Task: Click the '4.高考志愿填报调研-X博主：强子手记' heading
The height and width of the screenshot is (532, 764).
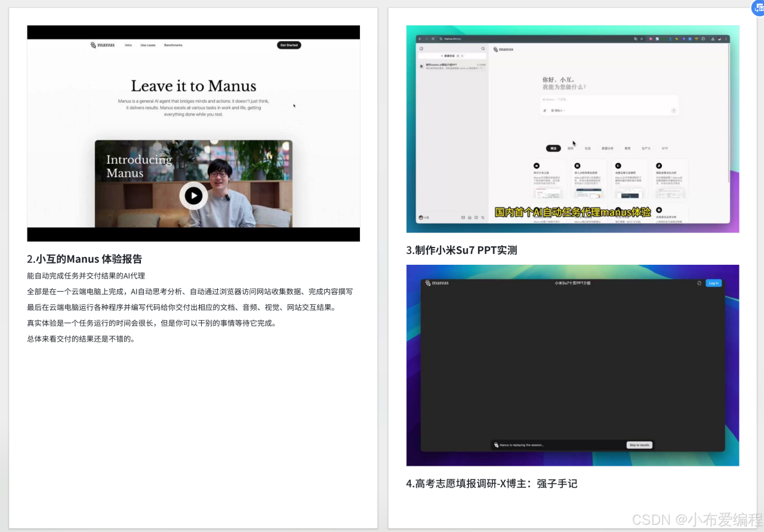Action: tap(492, 484)
